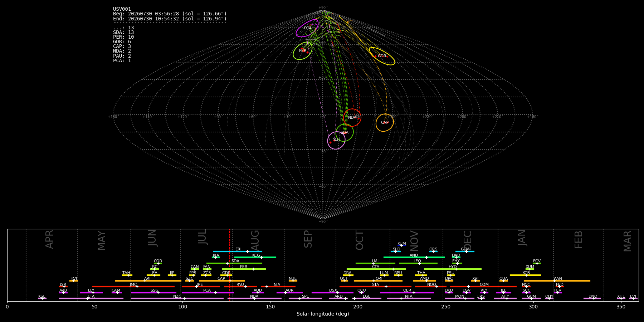Select the red NDA radiant circle on map
Image resolution: width=644 pixels, height=322 pixels.
352,118
